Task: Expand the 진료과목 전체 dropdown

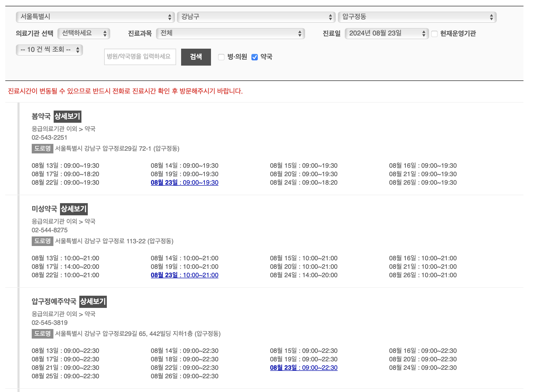Action: tap(230, 33)
